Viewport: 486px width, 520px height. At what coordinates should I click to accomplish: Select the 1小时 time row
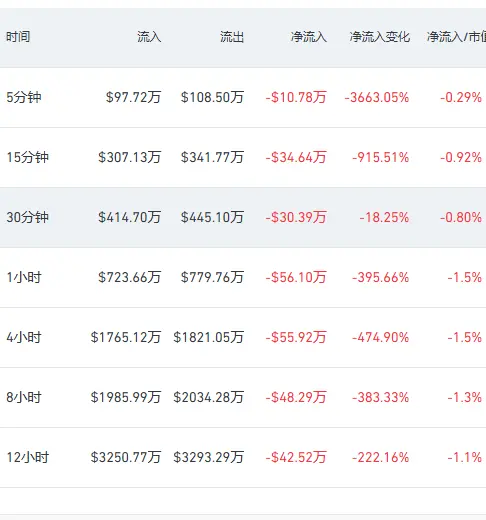click(243, 277)
